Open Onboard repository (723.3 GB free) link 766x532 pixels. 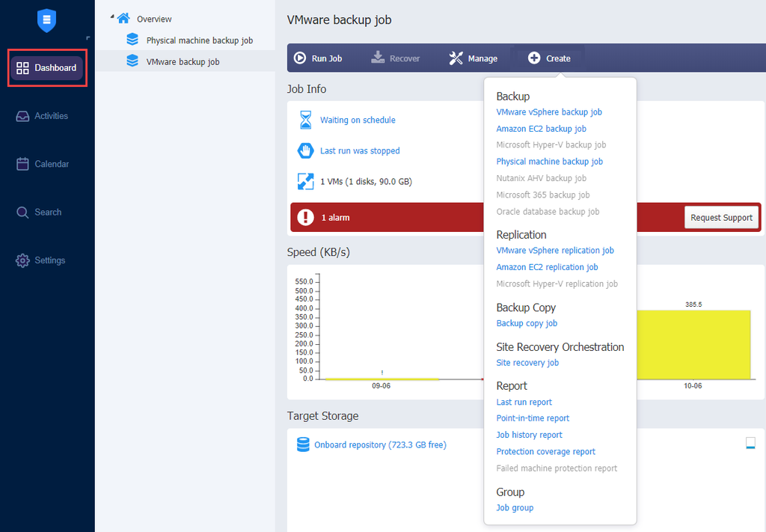[380, 445]
